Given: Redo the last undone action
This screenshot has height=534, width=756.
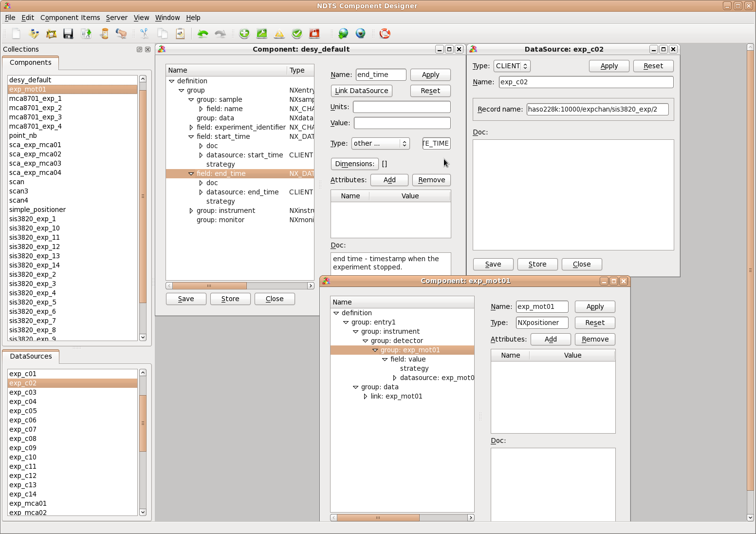Looking at the screenshot, I should (220, 34).
